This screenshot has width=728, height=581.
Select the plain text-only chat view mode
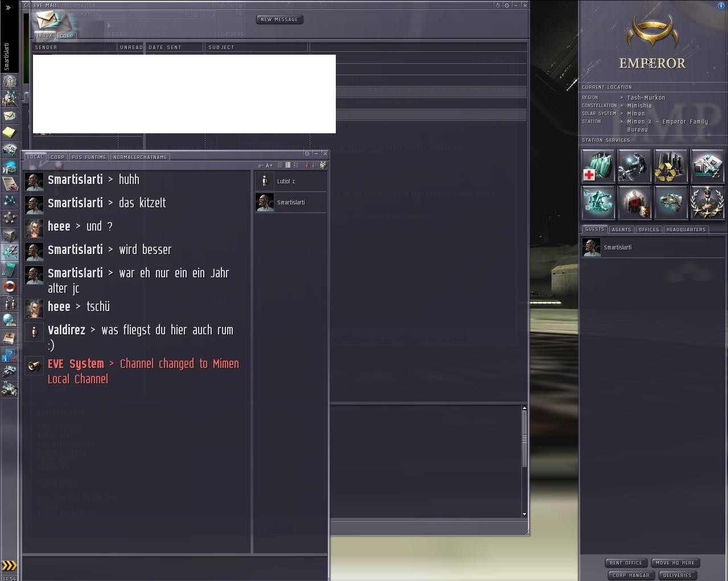point(280,165)
